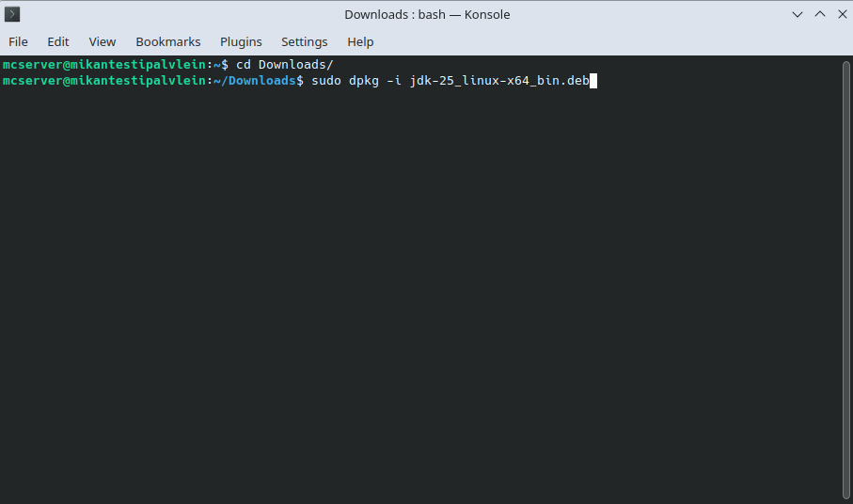This screenshot has height=504, width=853.
Task: Open the Settings menu
Action: pyautogui.click(x=305, y=41)
